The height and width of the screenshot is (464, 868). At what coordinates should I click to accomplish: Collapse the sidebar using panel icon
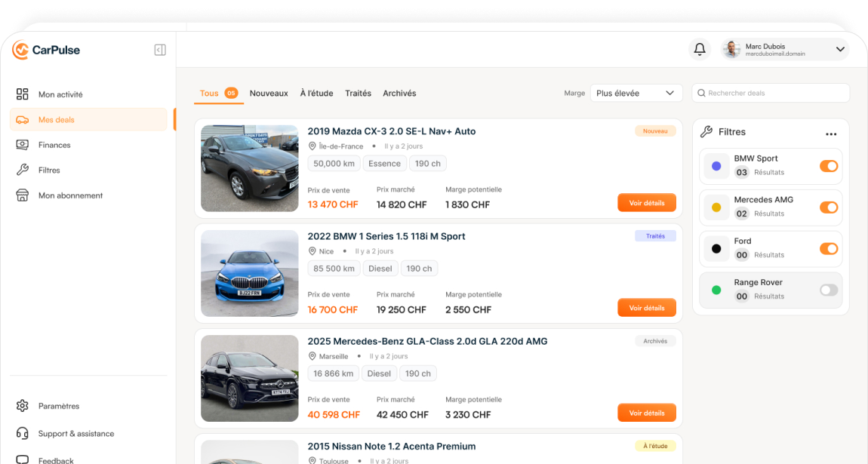[x=160, y=50]
